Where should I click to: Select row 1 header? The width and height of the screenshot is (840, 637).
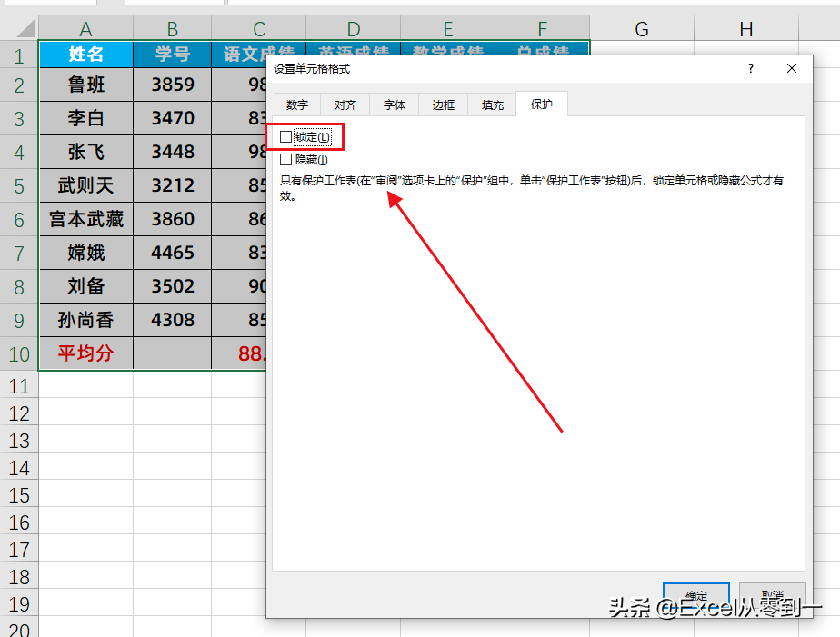click(19, 55)
